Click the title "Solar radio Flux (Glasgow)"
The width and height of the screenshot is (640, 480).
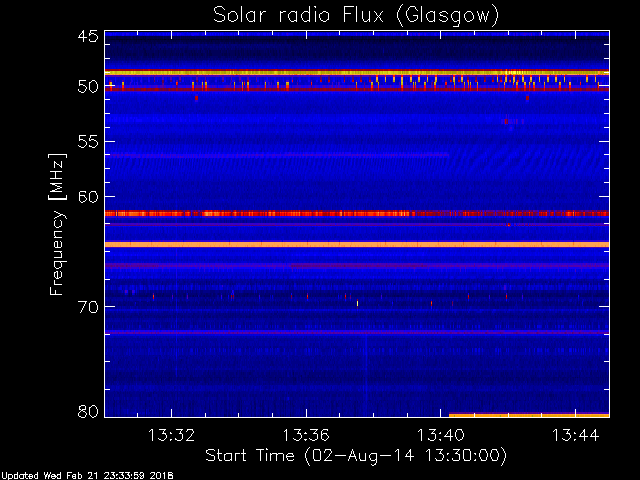tap(356, 16)
